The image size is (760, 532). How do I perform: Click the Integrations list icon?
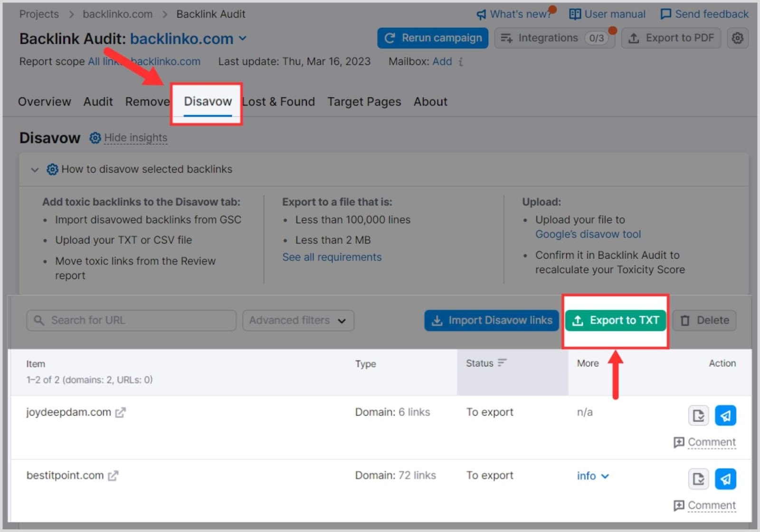point(505,38)
